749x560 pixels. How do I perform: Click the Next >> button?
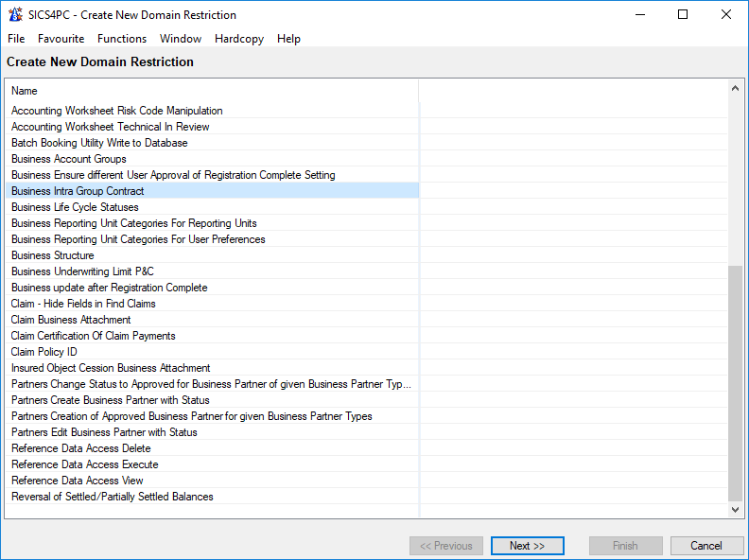pyautogui.click(x=527, y=546)
